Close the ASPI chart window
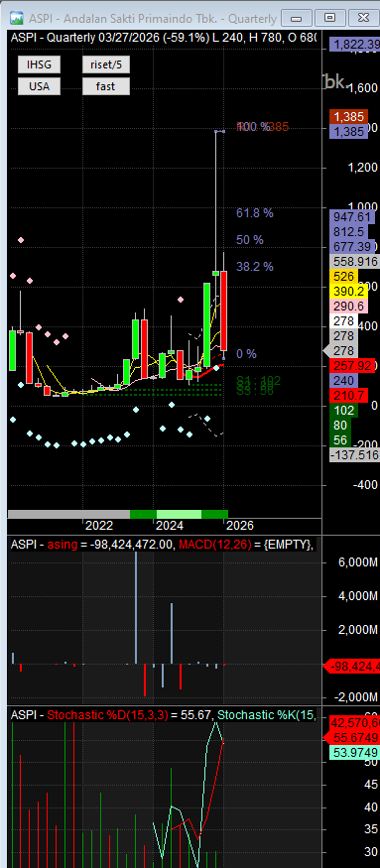 (363, 18)
